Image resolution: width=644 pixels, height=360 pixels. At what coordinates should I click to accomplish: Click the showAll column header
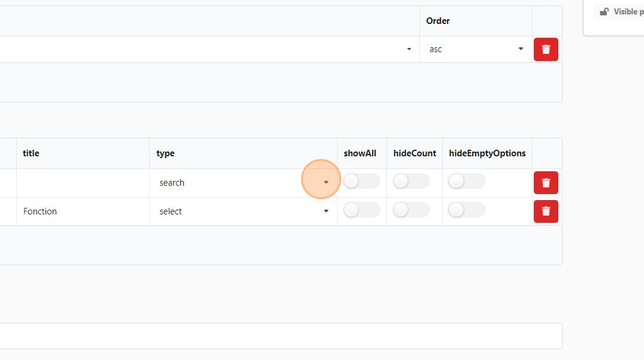coord(360,153)
